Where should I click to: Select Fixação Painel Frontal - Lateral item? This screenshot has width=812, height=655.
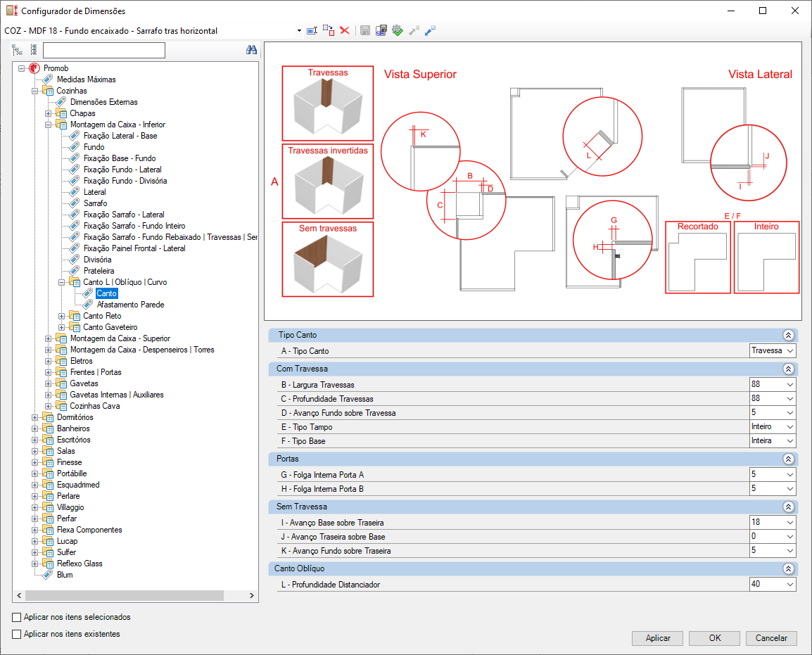(134, 248)
